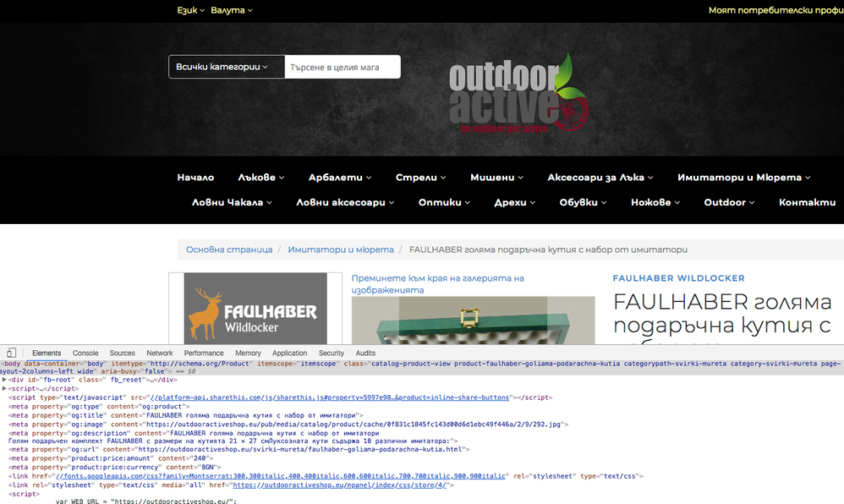The width and height of the screenshot is (844, 504).
Task: Select the og:title meta tag line
Action: pos(186,415)
